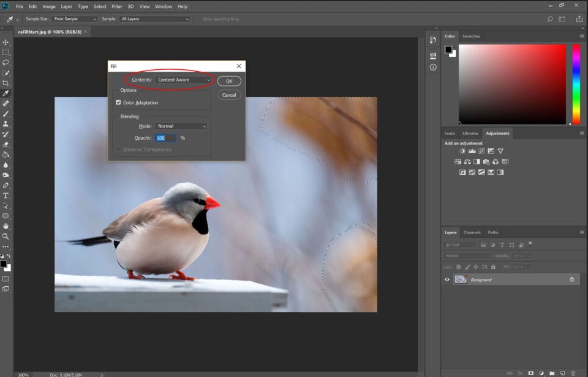Pick the Horizontal Type tool

tap(6, 196)
